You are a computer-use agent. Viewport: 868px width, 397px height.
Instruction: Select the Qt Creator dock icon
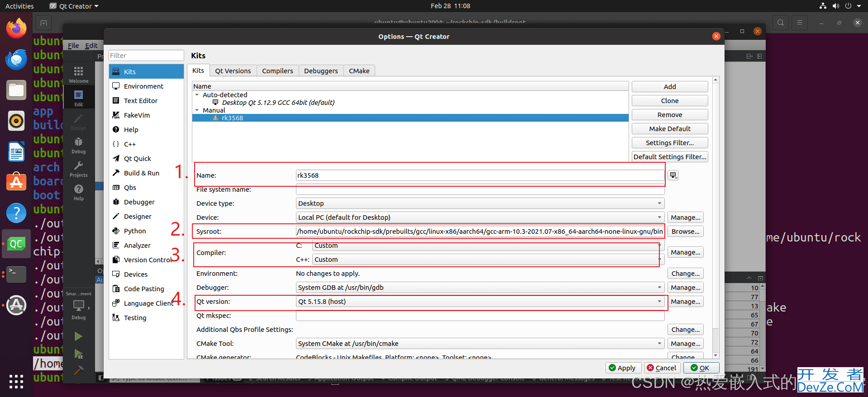(x=16, y=244)
